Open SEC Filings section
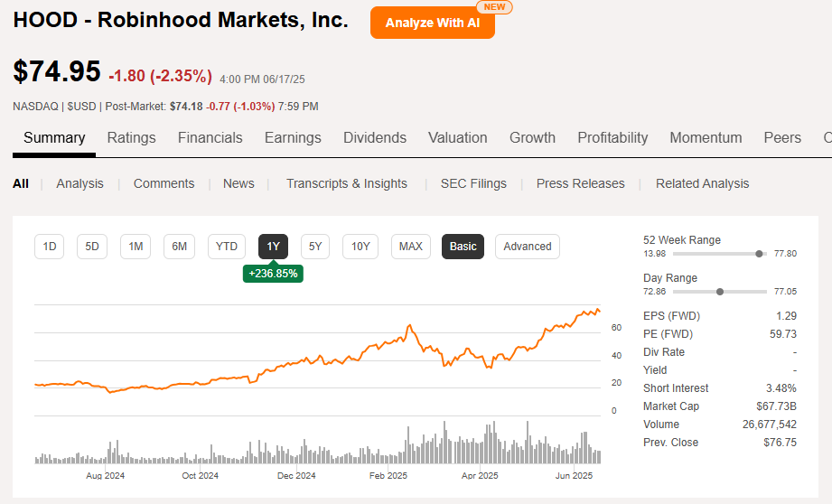The width and height of the screenshot is (832, 504). (473, 183)
